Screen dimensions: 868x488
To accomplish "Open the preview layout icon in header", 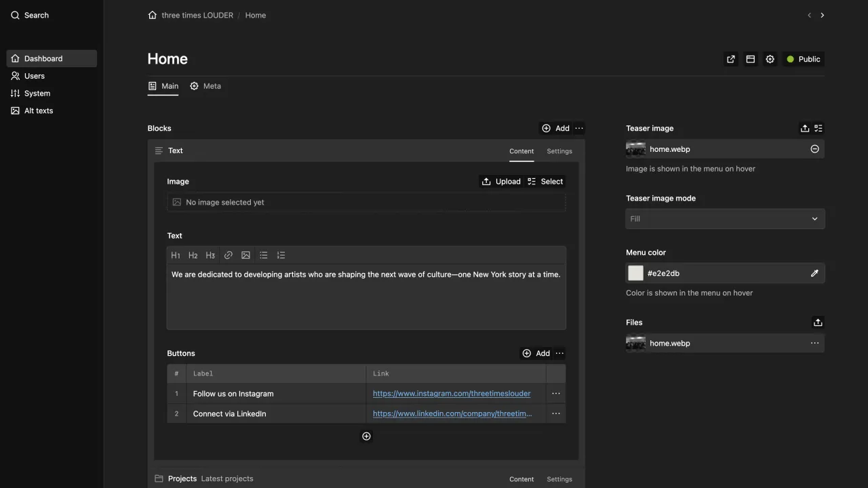I will [751, 59].
